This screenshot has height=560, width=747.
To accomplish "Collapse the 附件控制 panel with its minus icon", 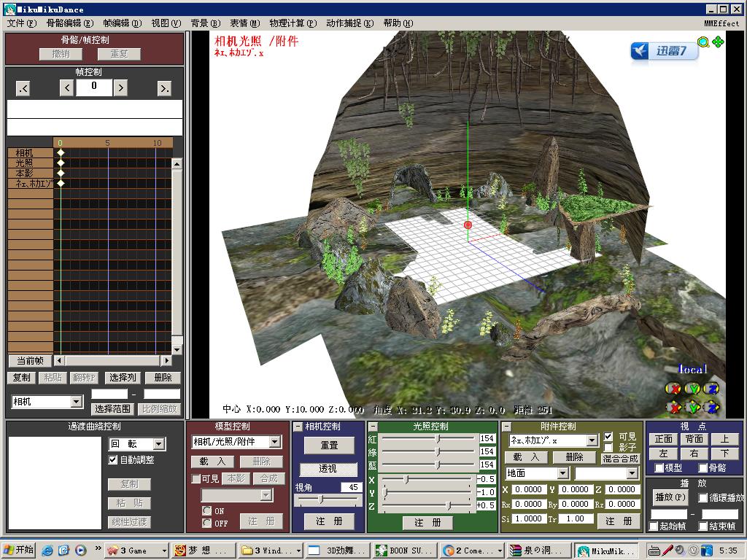I will [506, 427].
